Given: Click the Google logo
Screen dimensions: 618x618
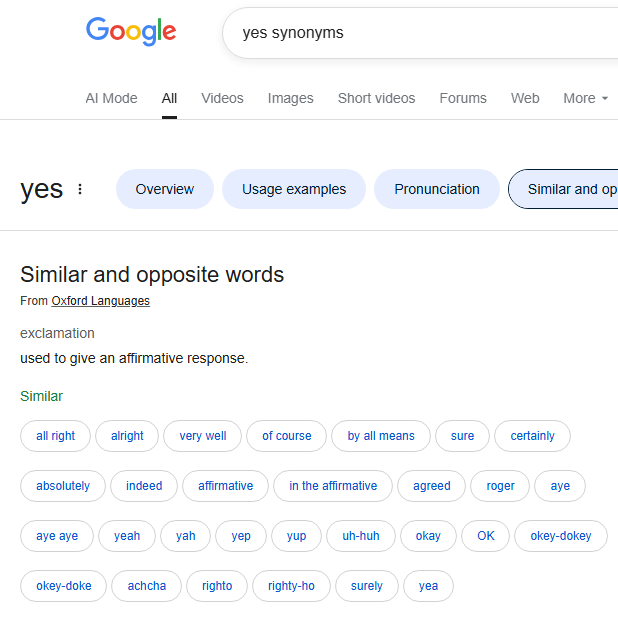Looking at the screenshot, I should [131, 31].
